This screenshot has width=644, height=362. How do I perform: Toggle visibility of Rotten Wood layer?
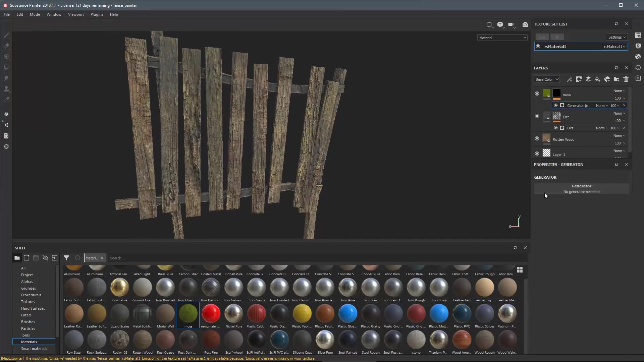coord(537,139)
